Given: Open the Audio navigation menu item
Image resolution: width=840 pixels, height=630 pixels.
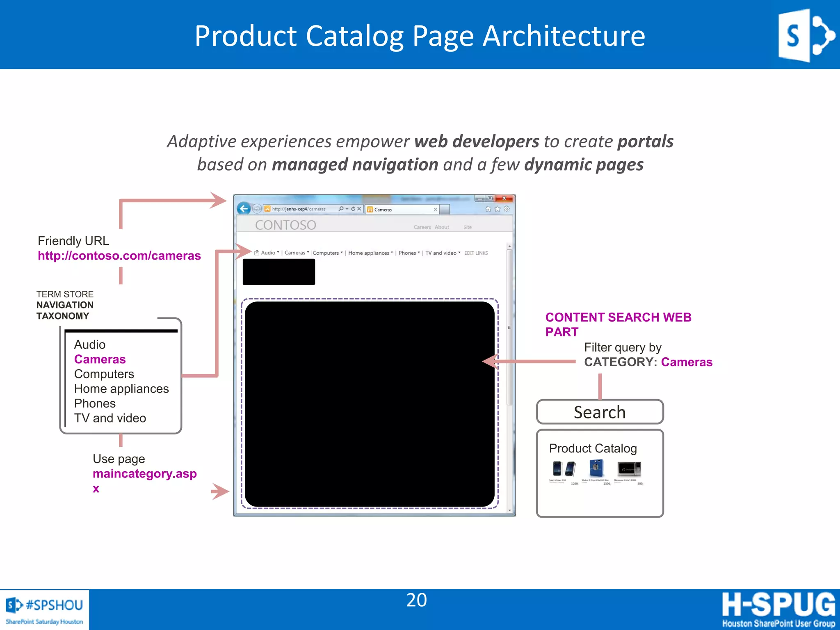Looking at the screenshot, I should tap(268, 253).
